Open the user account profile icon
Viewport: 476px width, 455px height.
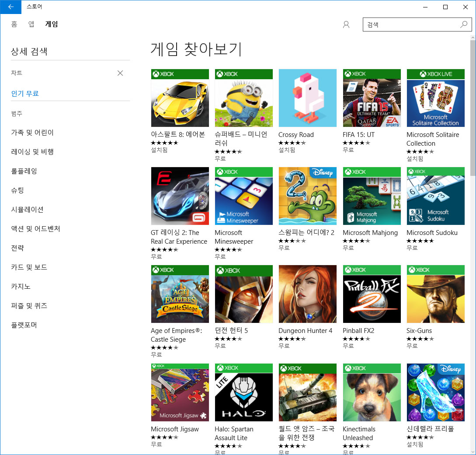346,24
